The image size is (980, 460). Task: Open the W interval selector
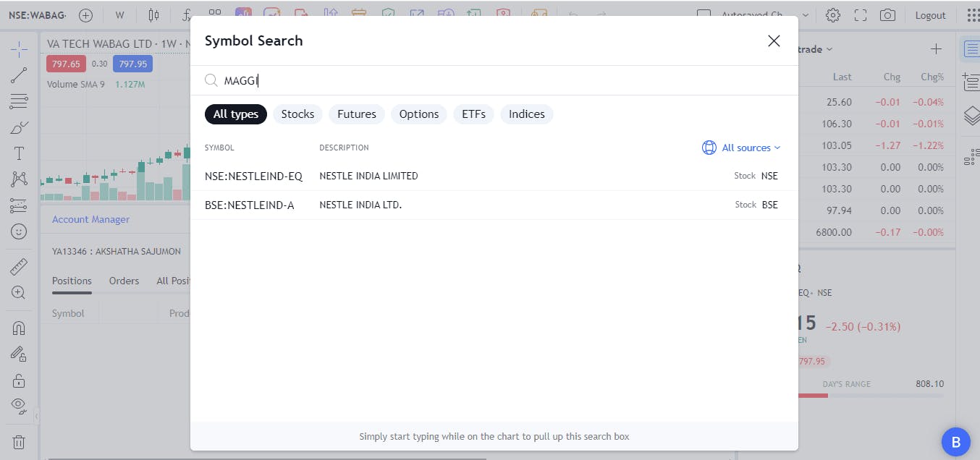pyautogui.click(x=119, y=15)
